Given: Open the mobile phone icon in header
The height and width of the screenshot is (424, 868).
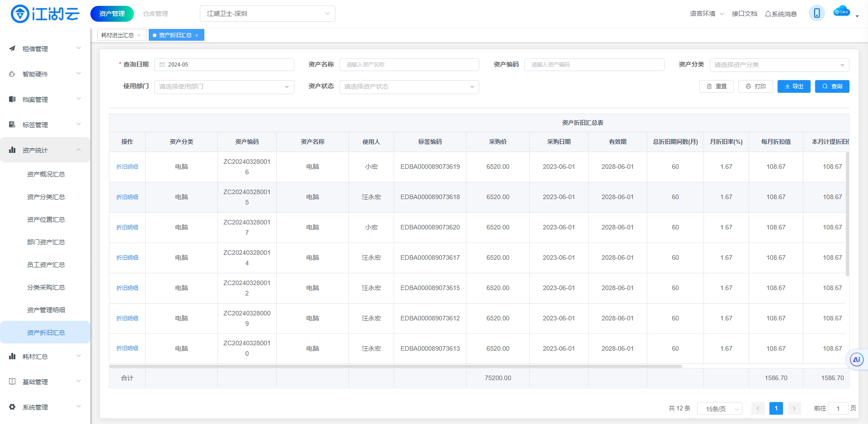Looking at the screenshot, I should pyautogui.click(x=817, y=13).
